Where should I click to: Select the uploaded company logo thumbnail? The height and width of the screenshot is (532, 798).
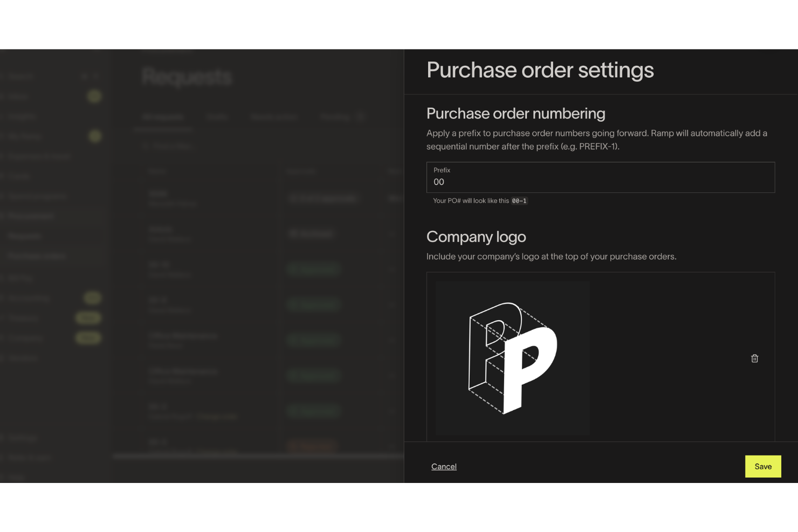pos(512,358)
